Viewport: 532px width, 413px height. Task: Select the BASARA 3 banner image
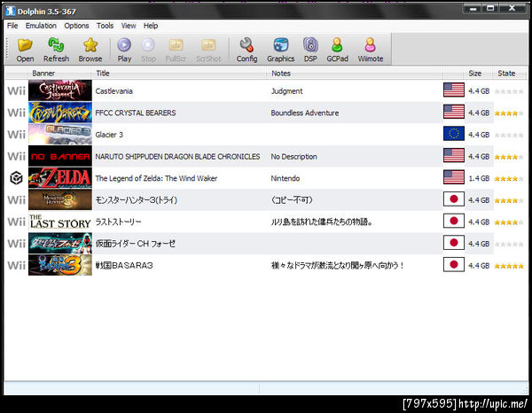[x=60, y=265]
